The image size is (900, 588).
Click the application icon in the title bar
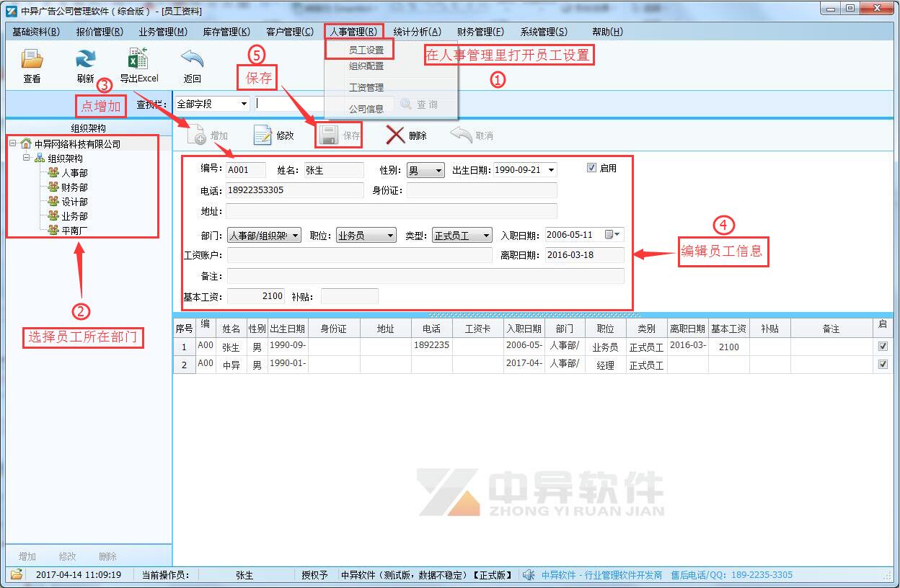(12, 11)
